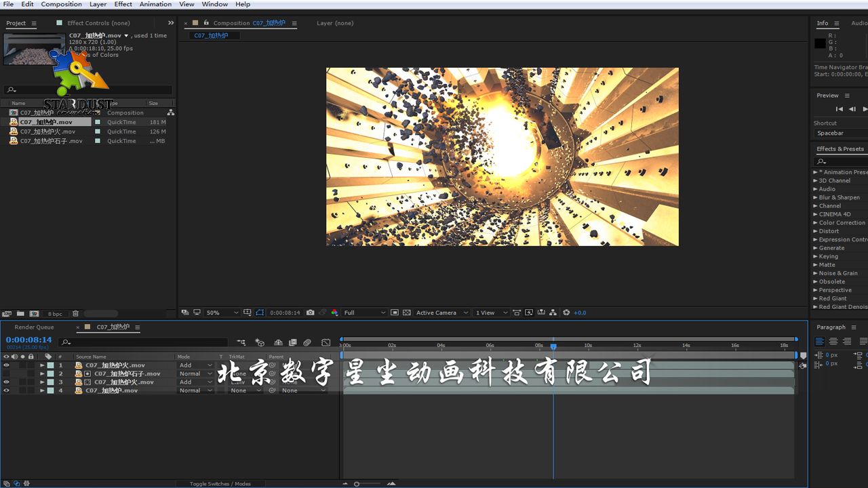Image resolution: width=868 pixels, height=488 pixels.
Task: Open the Composition Flowchart icon
Action: [553, 312]
